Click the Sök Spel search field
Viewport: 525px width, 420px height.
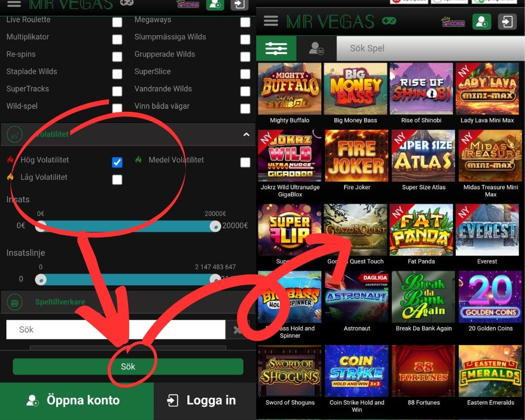(x=428, y=48)
